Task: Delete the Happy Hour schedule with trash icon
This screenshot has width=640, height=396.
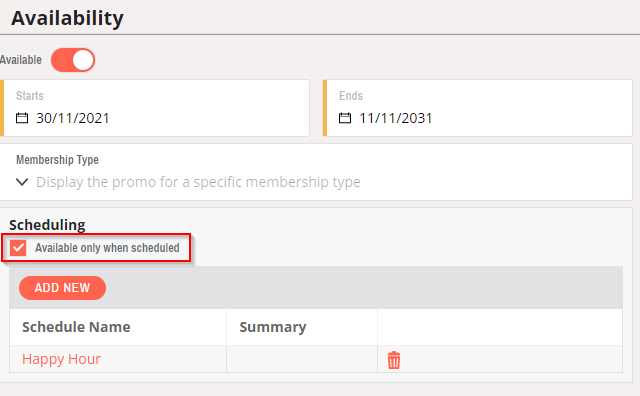Action: [394, 360]
